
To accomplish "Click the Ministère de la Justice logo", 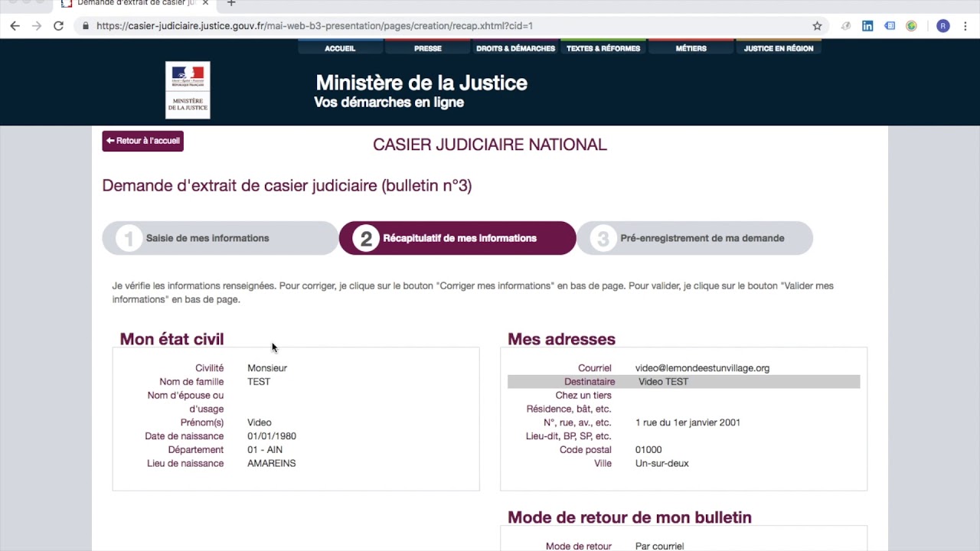I will (x=188, y=90).
